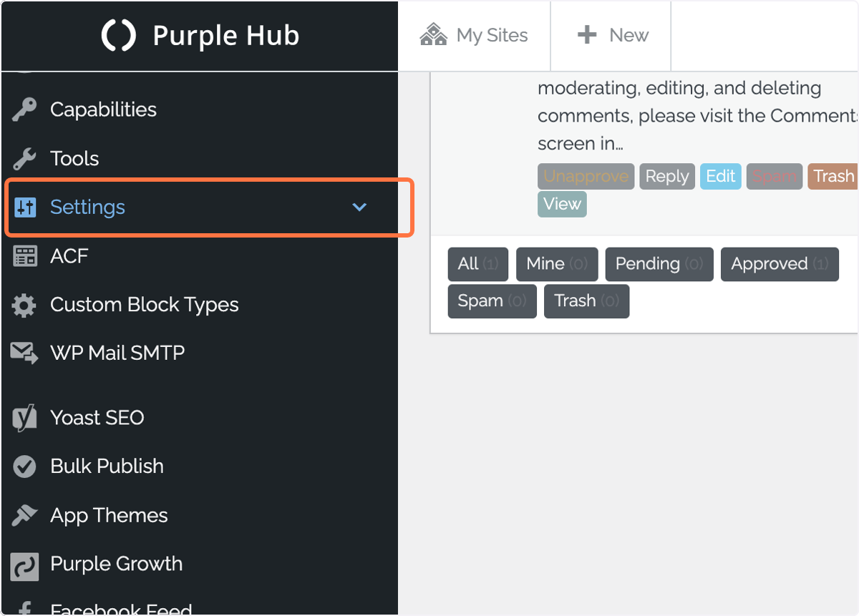Click the comment text starting 'moderating, editing'

tap(698, 116)
